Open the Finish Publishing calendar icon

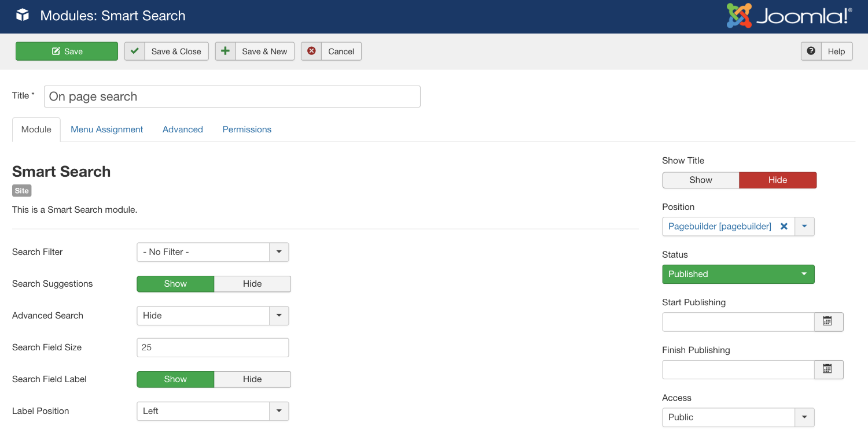[x=829, y=369]
